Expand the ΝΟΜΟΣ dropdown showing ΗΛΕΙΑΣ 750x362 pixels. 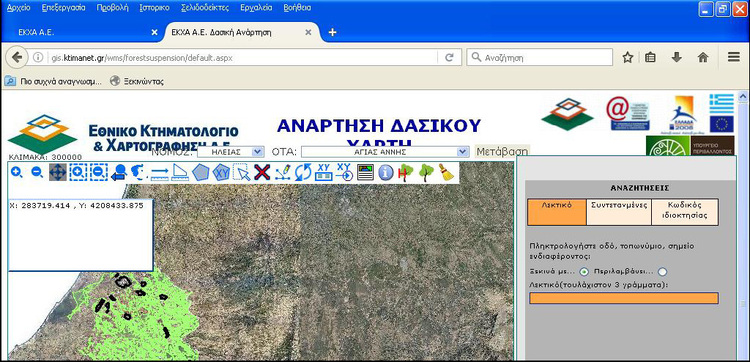231,152
